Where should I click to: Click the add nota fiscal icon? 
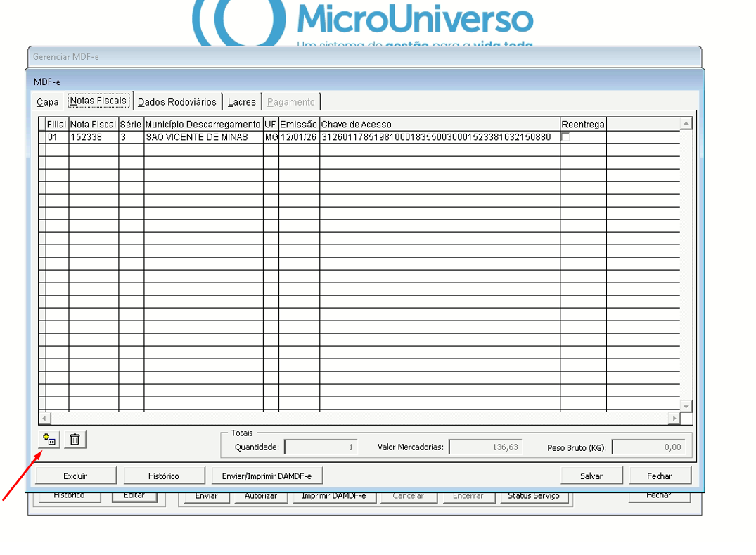click(x=49, y=440)
